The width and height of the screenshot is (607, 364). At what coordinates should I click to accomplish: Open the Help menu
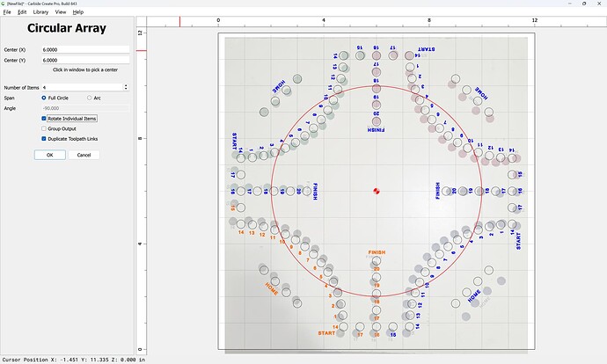pyautogui.click(x=77, y=12)
